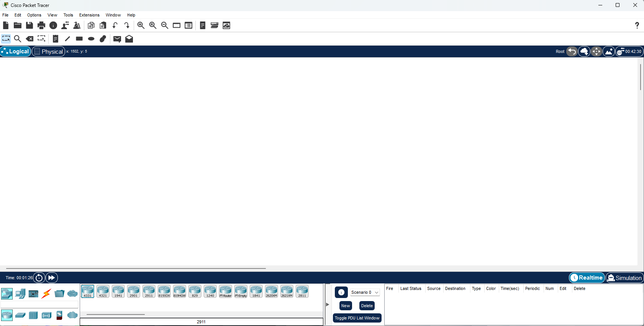Open the File menu
Viewport: 644px width, 326px height.
[5, 15]
